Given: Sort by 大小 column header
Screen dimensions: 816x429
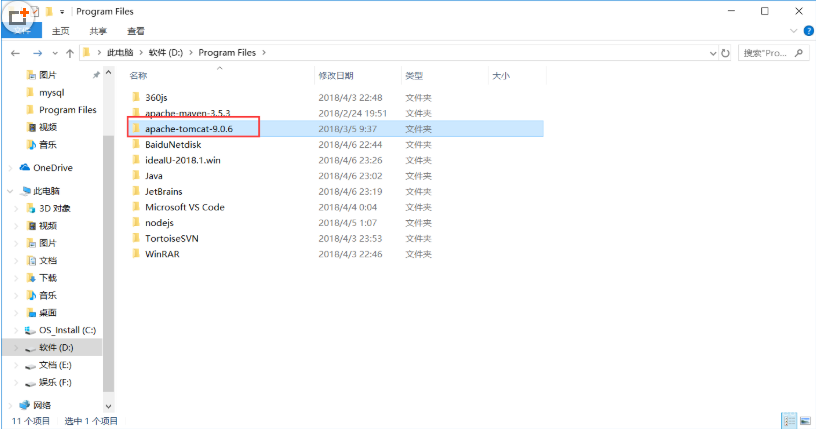Looking at the screenshot, I should click(x=501, y=75).
